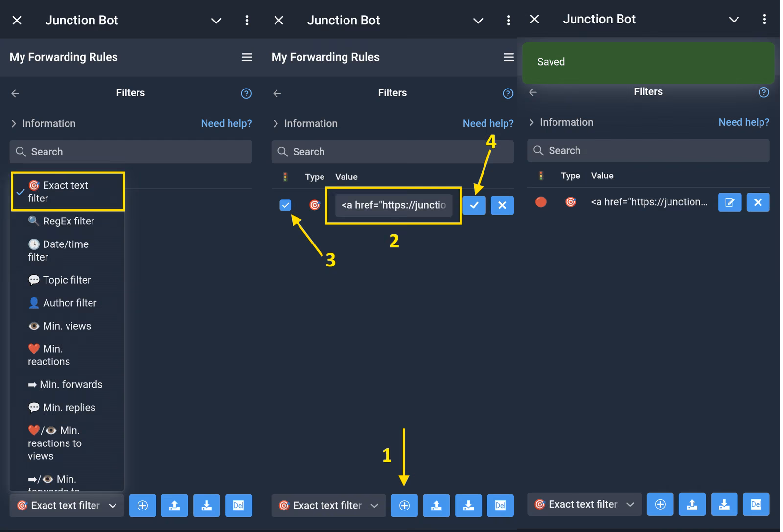This screenshot has height=532, width=783.
Task: Open three-dot menu in the left Junction Bot header
Action: click(247, 20)
